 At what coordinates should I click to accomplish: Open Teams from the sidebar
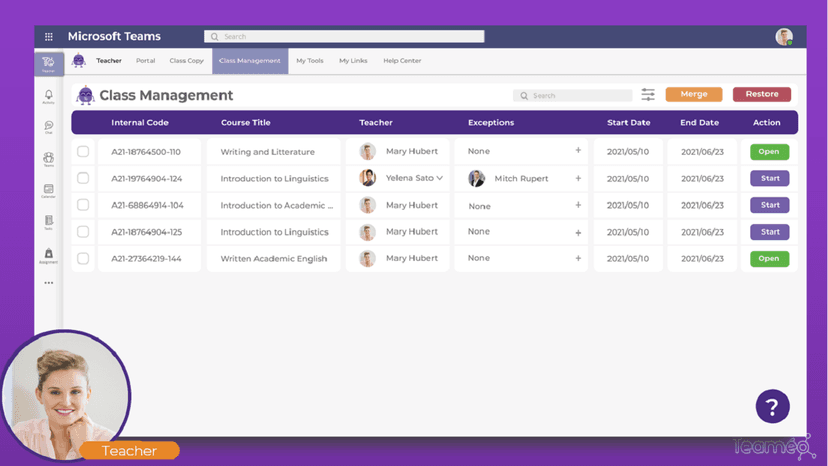pos(49,159)
